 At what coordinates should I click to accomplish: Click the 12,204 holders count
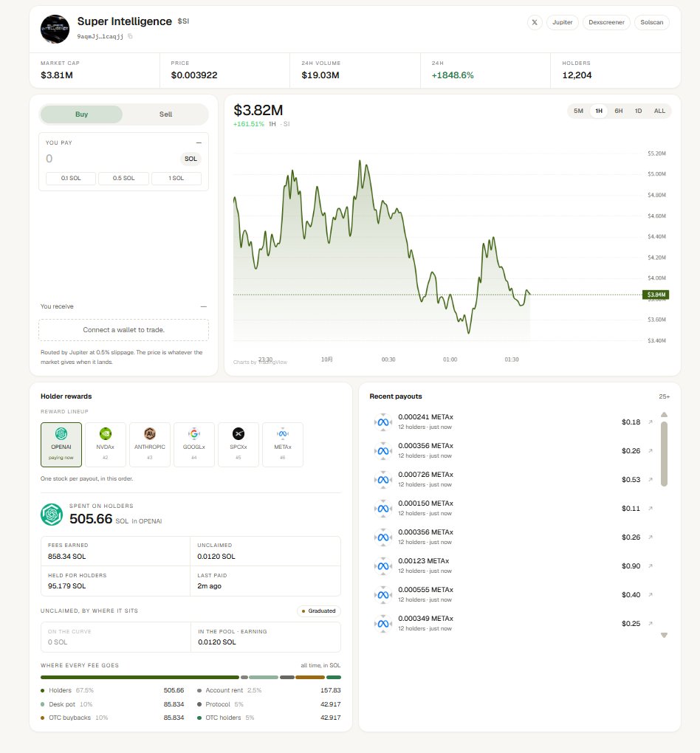(x=577, y=75)
